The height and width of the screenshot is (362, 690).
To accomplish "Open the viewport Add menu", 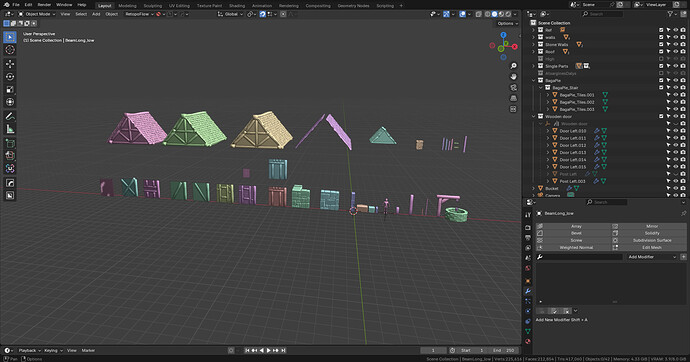I will (96, 14).
